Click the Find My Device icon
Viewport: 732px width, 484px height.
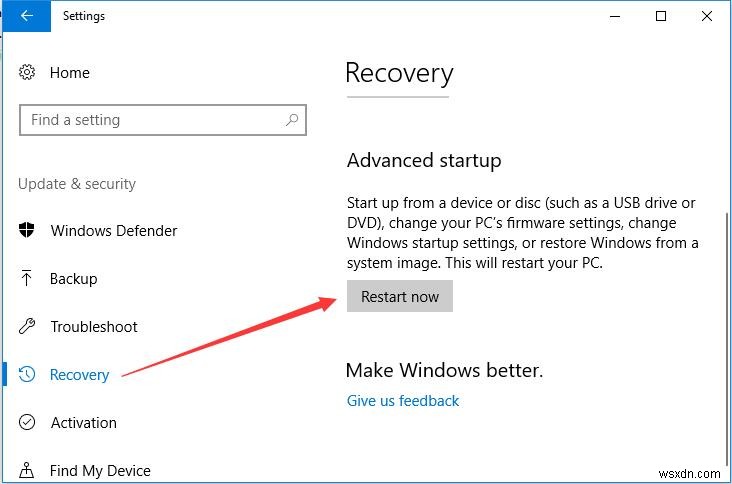27,470
